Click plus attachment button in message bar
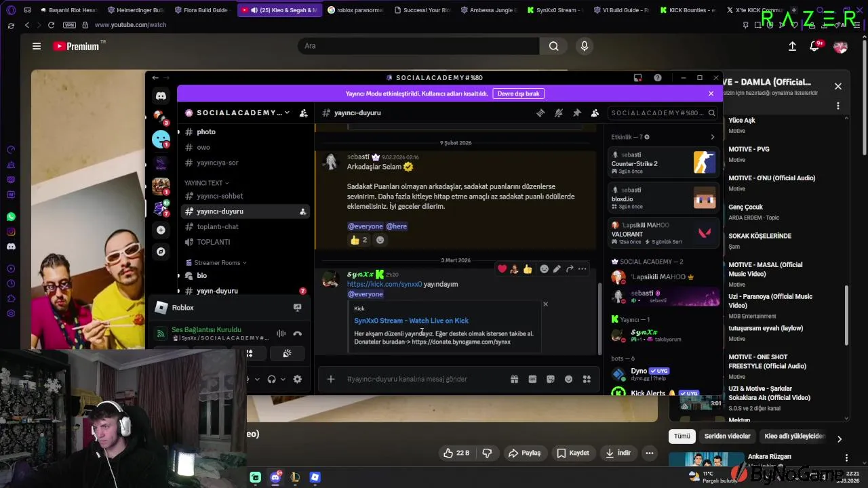Screen dimensions: 868x488 331,379
